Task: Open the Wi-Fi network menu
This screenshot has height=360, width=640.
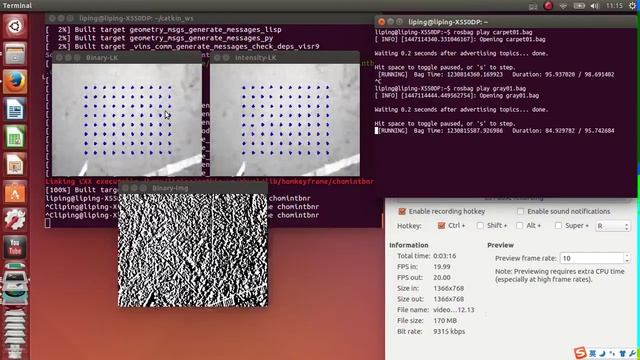Action: coord(563,6)
